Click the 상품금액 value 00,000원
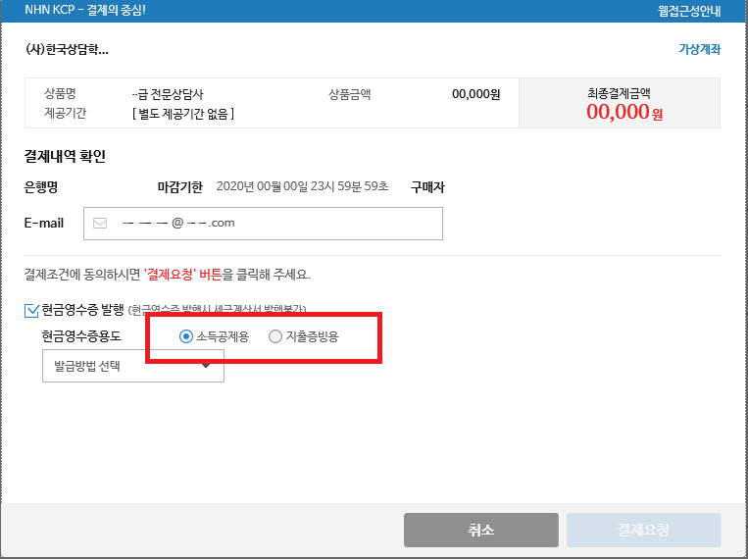This screenshot has width=748, height=560. click(x=475, y=95)
